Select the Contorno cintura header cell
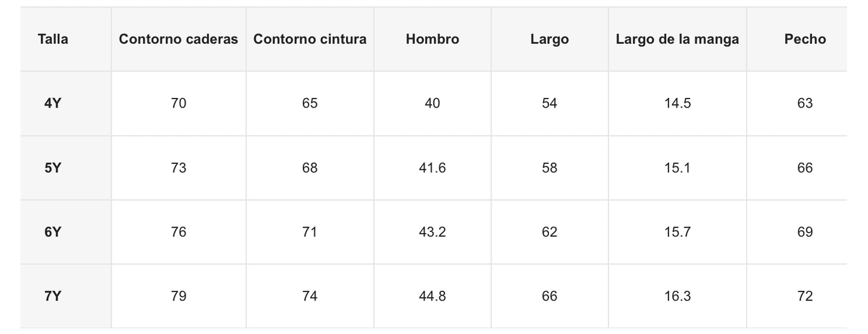 pos(310,40)
